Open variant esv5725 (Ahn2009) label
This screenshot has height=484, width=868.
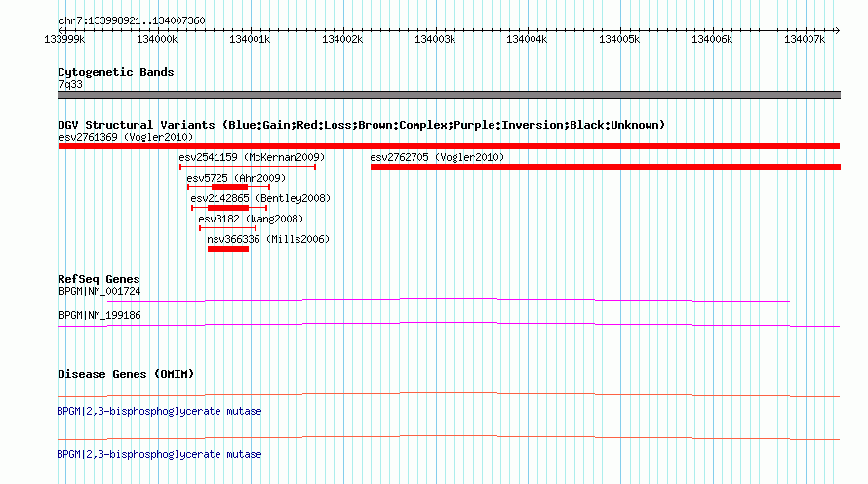[x=236, y=178]
